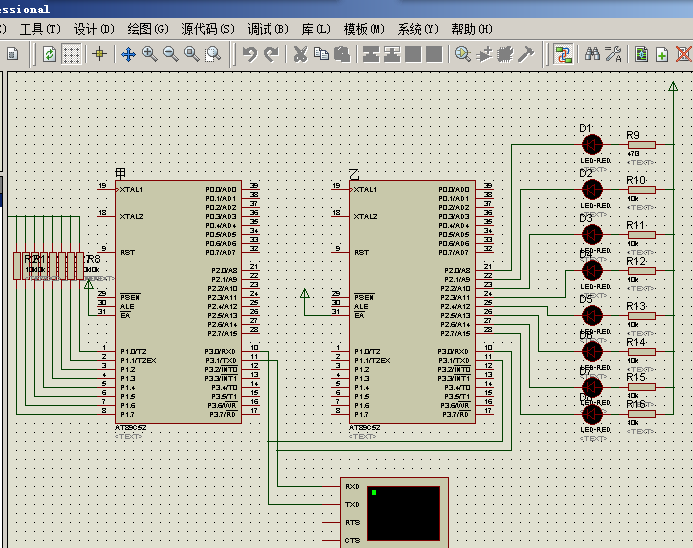
Task: Click P3.0/RXD label on chip 甲
Action: click(220, 351)
